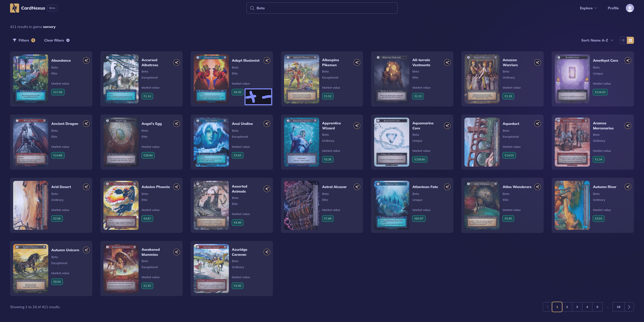Click the sparkle icon next to Amethyst Core
Viewport: 644px width, 322px height.
628,60
